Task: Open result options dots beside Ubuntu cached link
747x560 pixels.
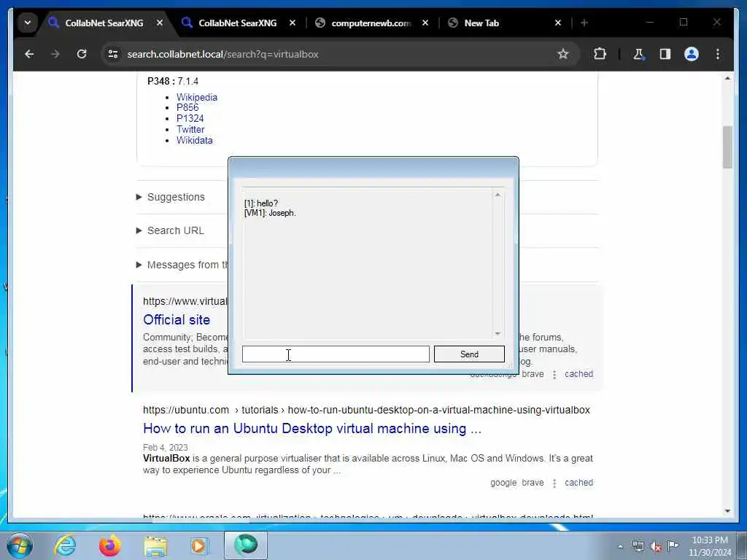Action: tap(554, 483)
